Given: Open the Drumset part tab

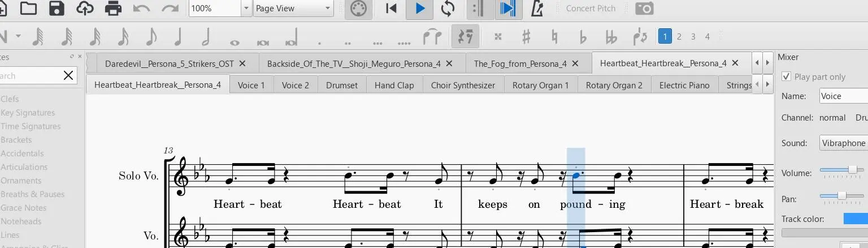Looking at the screenshot, I should tap(342, 85).
